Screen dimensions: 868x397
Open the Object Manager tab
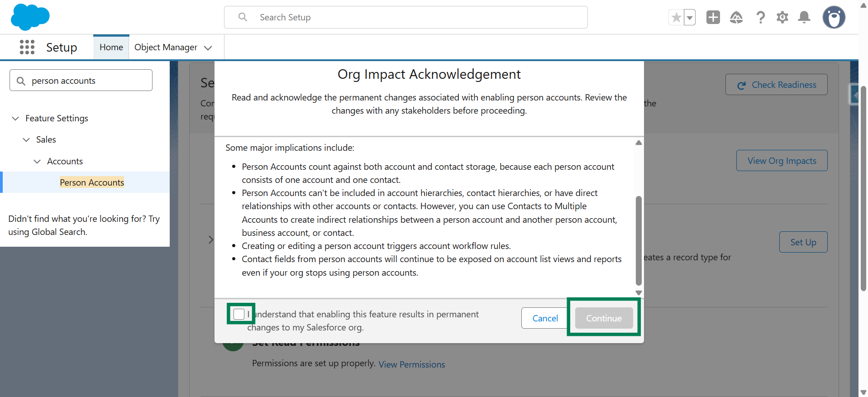pyautogui.click(x=166, y=48)
